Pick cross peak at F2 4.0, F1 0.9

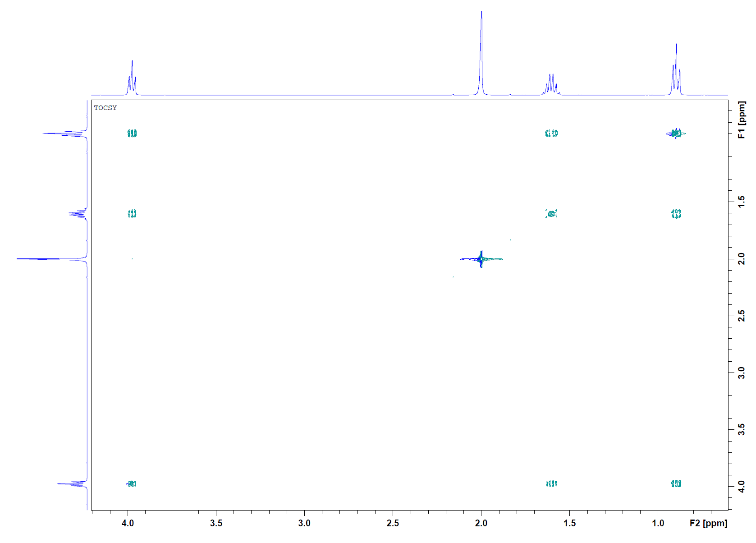pos(132,133)
